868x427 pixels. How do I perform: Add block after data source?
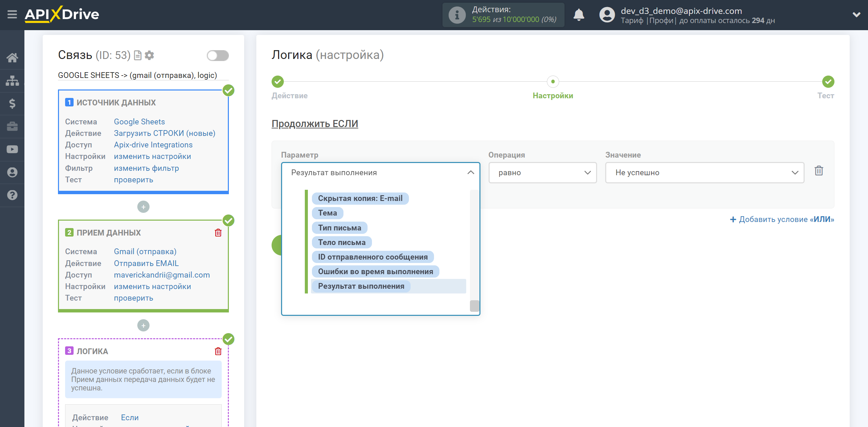143,207
